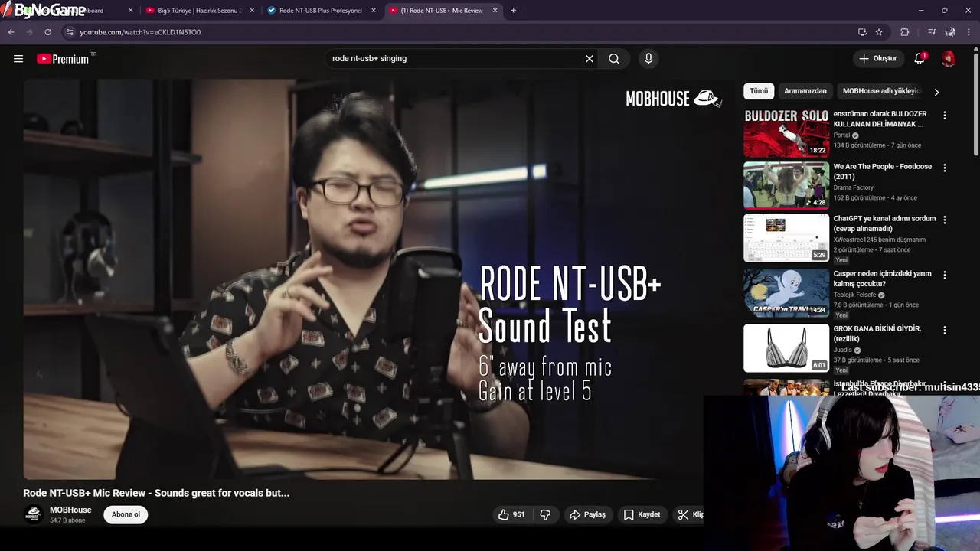The width and height of the screenshot is (980, 551).
Task: Open a new browser tab
Action: click(513, 11)
